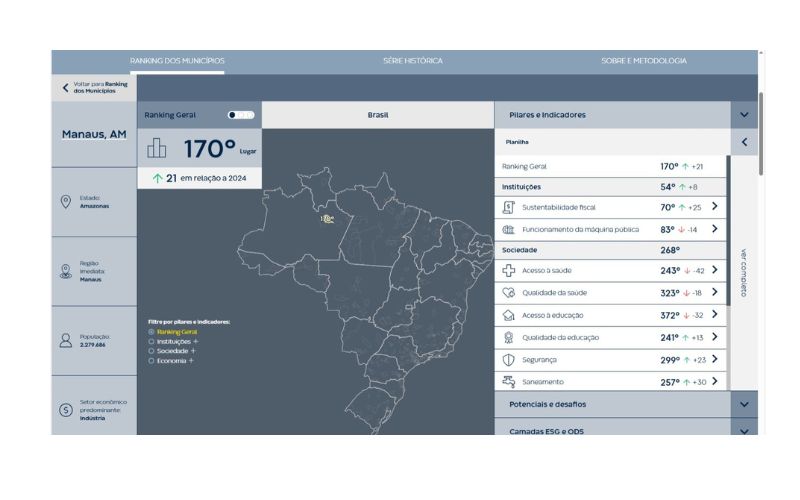Click the Ranking Geral 170º table row
Viewport: 800px width, 500px height.
610,166
